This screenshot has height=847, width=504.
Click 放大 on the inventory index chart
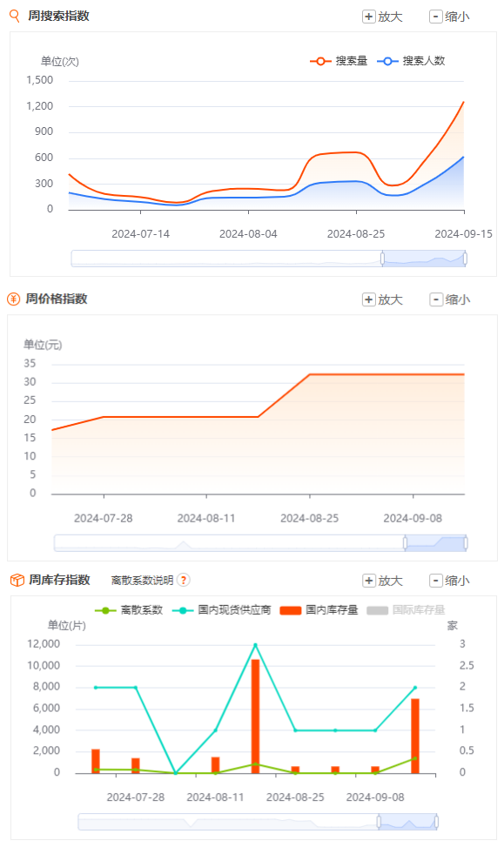[x=383, y=580]
